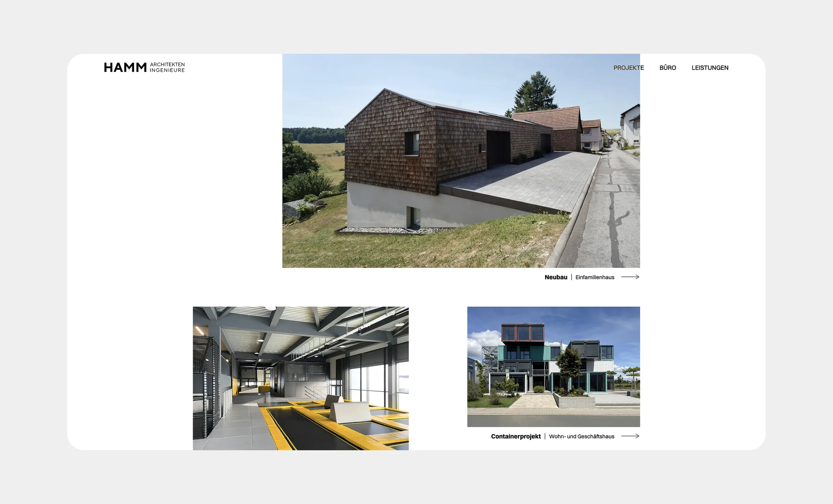Open the trampoline hall interior photo
833x504 pixels.
[301, 378]
